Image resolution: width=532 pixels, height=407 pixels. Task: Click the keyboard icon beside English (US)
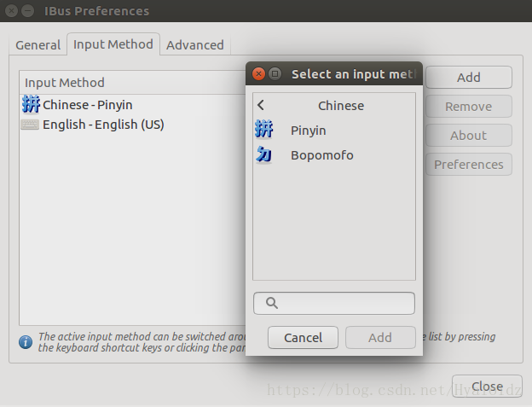point(30,125)
